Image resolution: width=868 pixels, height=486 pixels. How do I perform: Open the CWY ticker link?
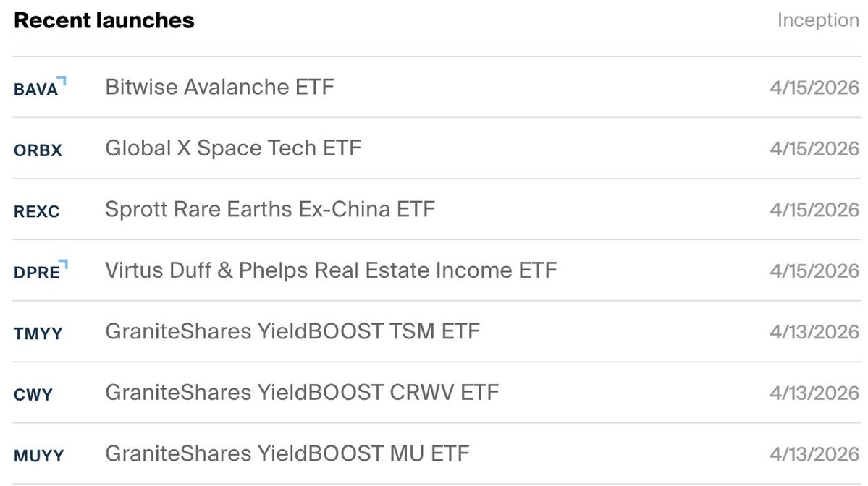point(33,395)
